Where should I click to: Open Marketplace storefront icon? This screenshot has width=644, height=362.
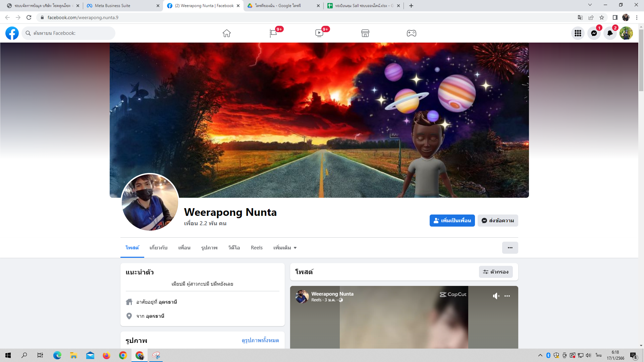click(365, 33)
